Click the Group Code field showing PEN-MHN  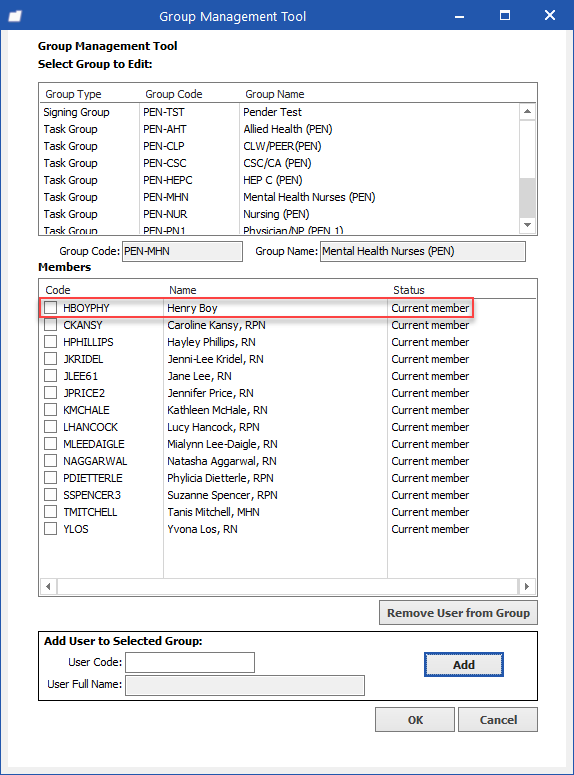(182, 251)
